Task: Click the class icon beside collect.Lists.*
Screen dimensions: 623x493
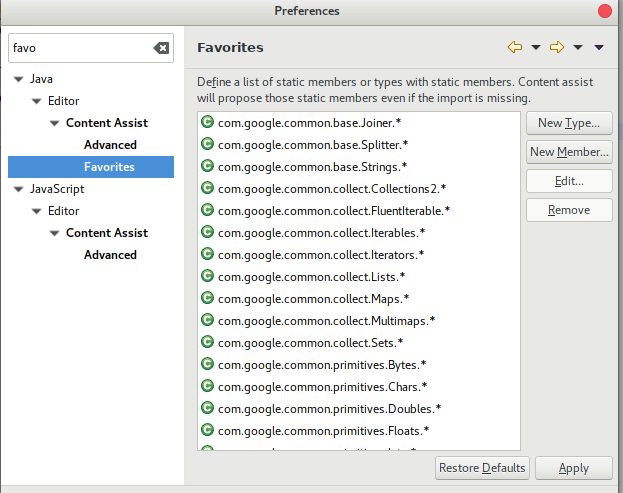Action: 207,275
